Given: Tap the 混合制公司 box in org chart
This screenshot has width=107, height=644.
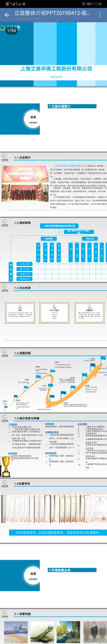Looking at the screenshot, I should pos(25,279).
